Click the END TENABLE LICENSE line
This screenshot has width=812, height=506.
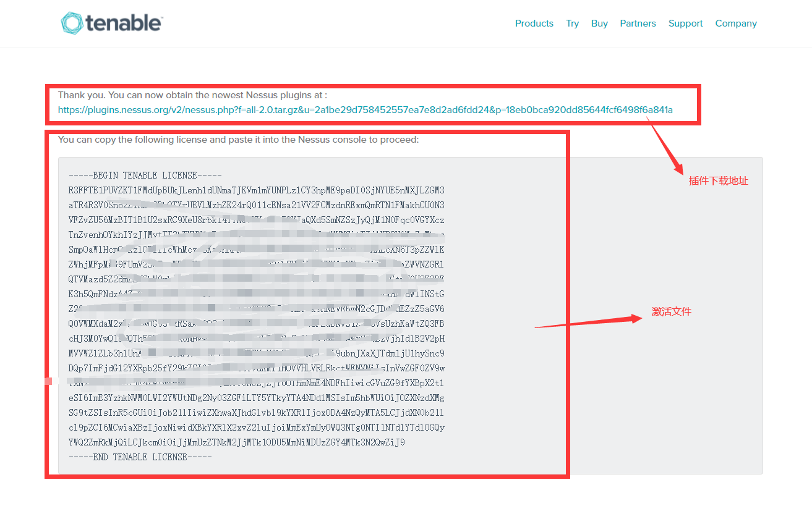pos(140,457)
